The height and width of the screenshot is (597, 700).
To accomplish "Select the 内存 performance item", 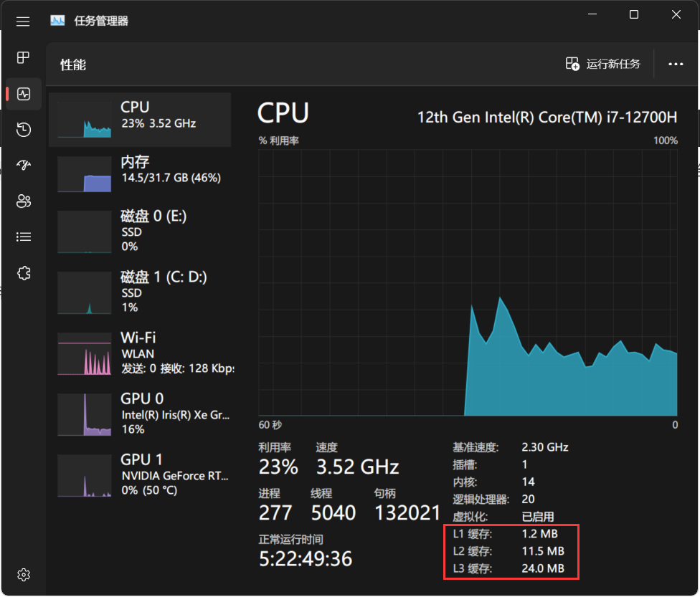I will tap(140, 174).
